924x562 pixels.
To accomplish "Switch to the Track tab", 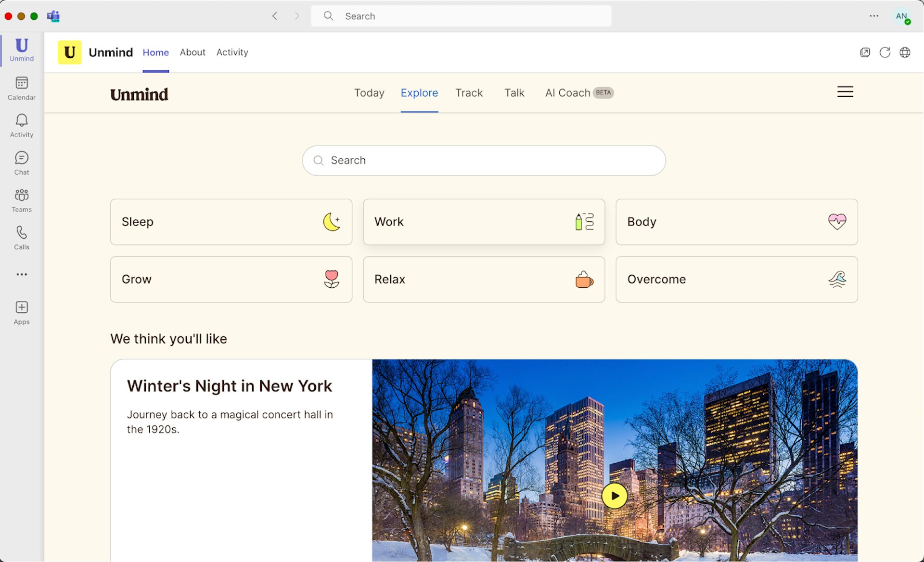I will tap(469, 93).
